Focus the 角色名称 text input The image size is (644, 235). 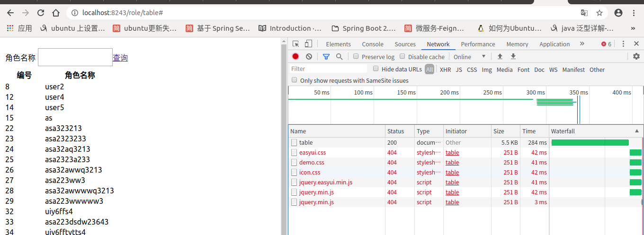point(75,57)
